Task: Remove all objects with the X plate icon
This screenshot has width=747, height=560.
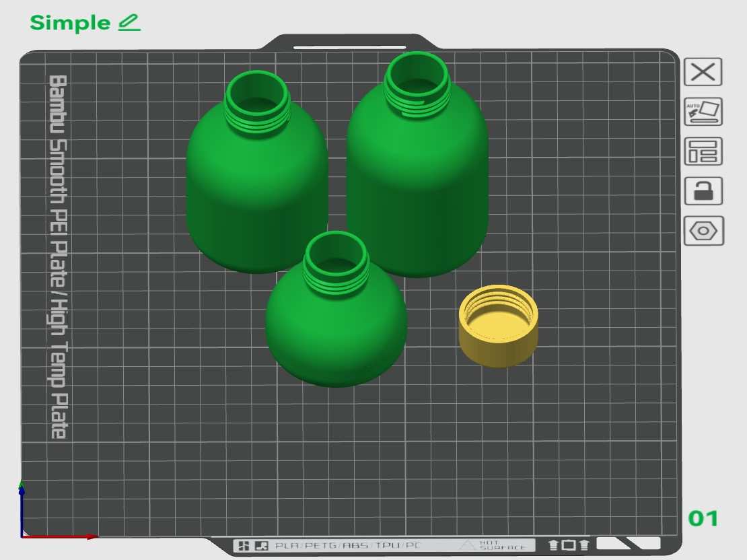Action: (x=703, y=72)
